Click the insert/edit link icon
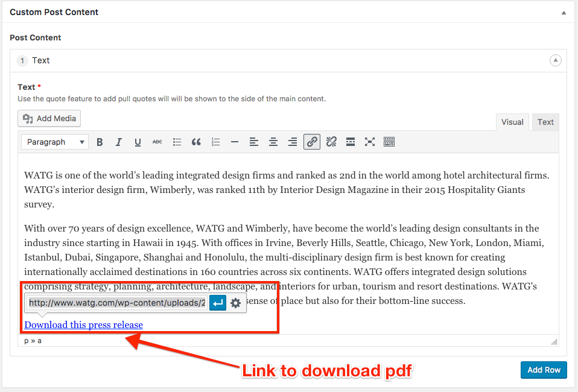Viewport: 578px width, 392px height. click(312, 142)
